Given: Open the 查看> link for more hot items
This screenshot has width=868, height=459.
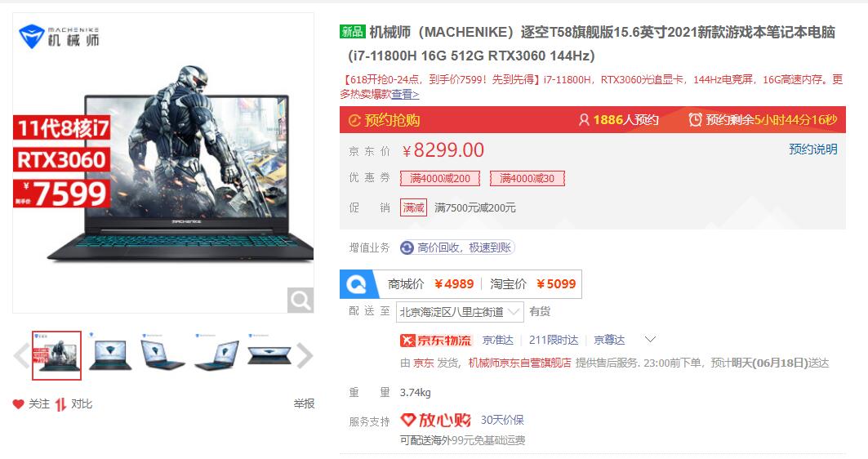Looking at the screenshot, I should point(405,95).
